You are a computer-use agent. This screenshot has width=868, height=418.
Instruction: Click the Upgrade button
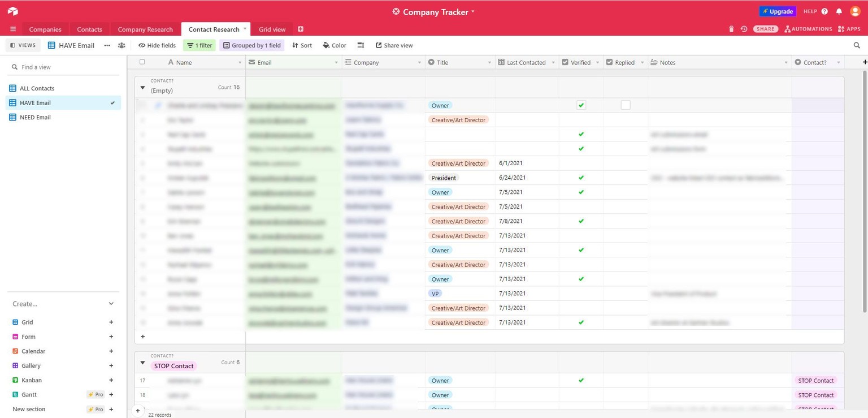(x=778, y=11)
